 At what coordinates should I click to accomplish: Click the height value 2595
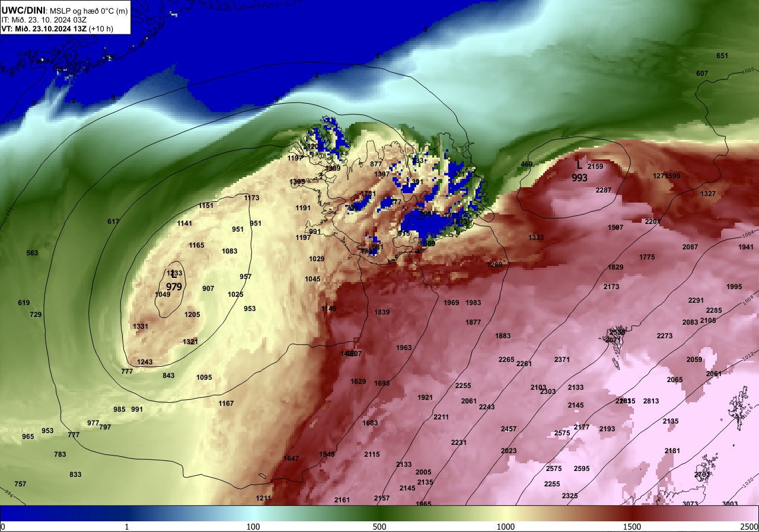(x=582, y=469)
